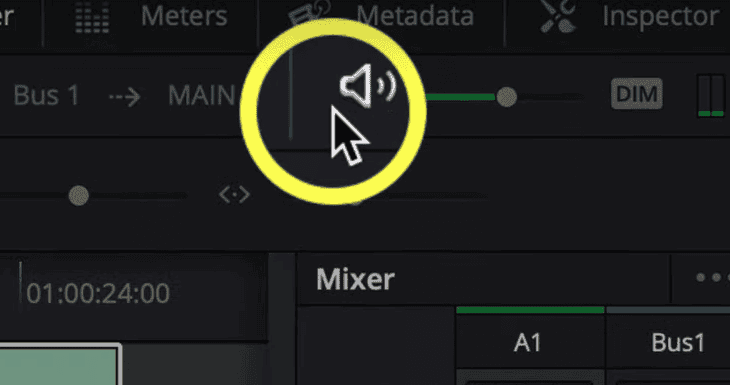Click the small stereo level meter beside DIM

pos(711,96)
